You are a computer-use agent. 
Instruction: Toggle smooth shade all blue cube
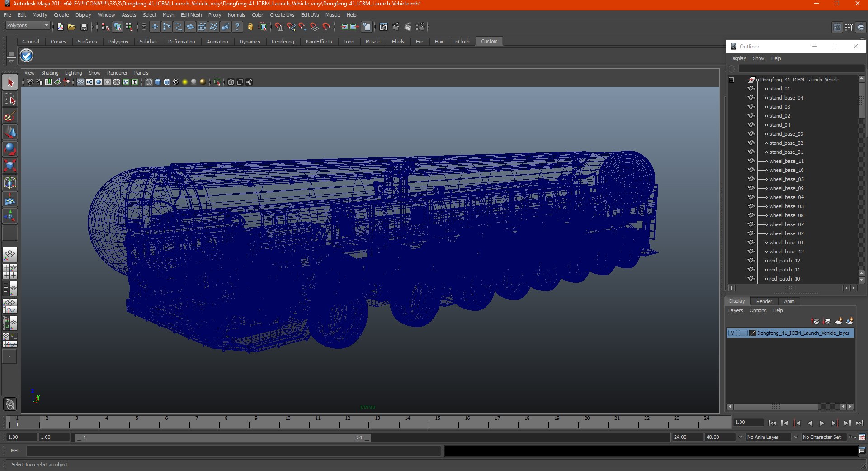click(x=158, y=82)
